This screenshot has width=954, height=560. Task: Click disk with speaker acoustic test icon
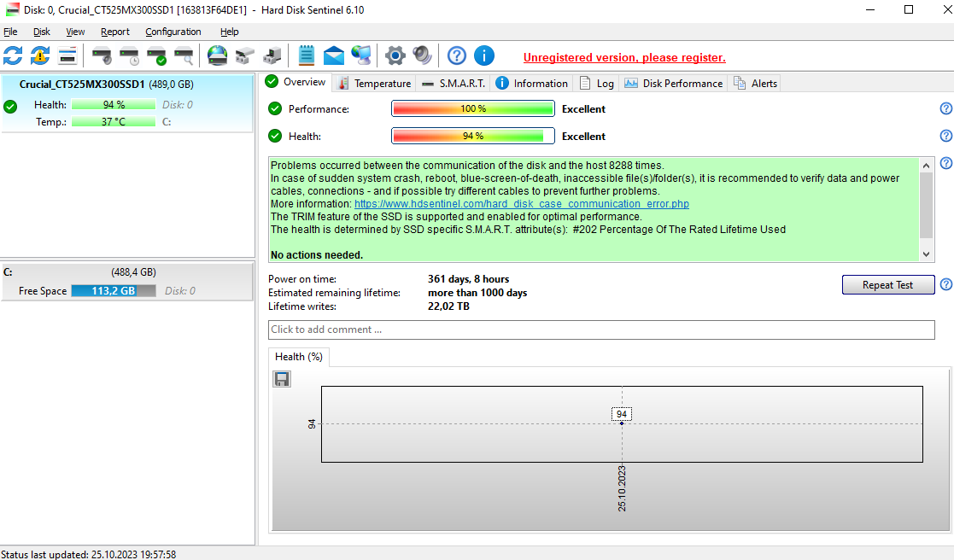click(x=102, y=56)
